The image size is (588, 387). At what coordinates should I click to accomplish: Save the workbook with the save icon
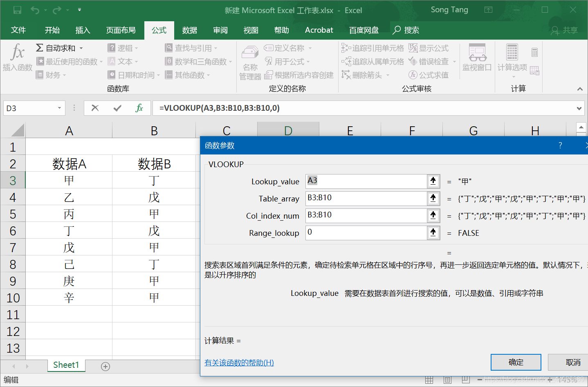pyautogui.click(x=17, y=10)
